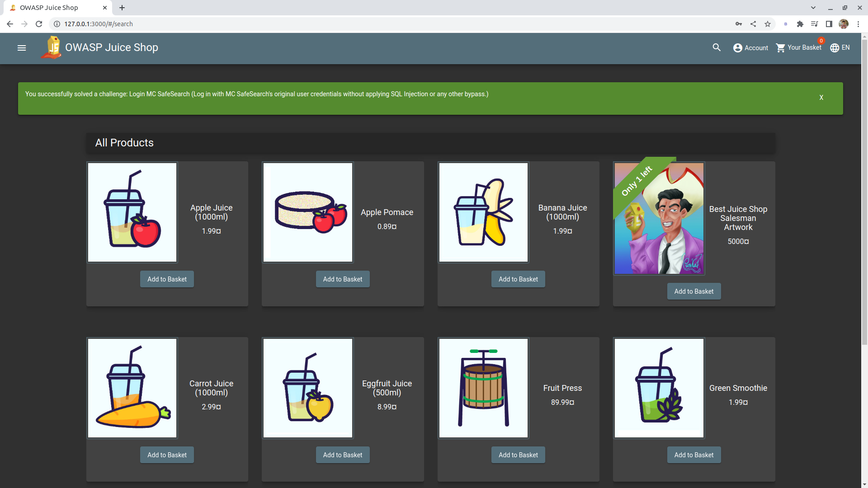Click the page vertical scrollbar

coord(864,190)
